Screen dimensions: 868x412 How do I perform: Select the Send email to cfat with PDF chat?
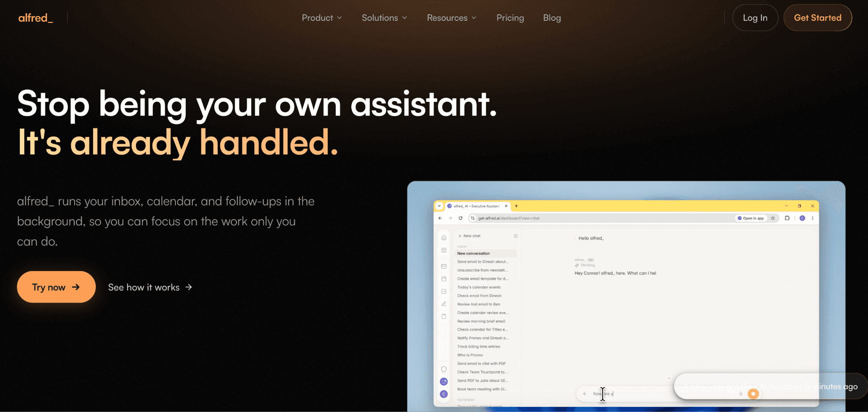[481, 364]
